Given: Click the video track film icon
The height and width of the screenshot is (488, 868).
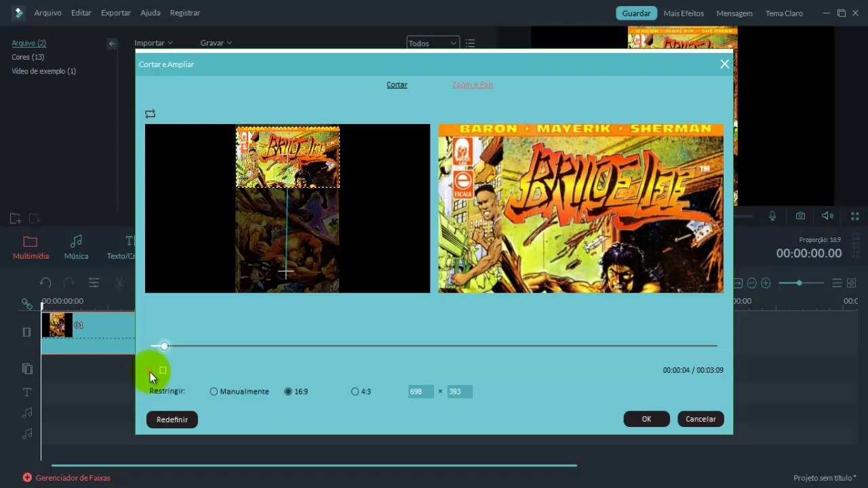Looking at the screenshot, I should coord(26,332).
